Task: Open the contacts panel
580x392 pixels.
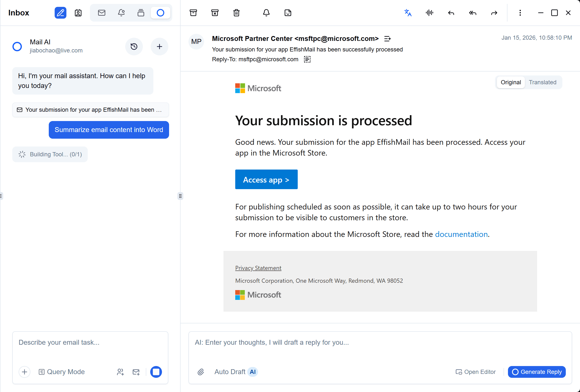Action: (x=78, y=13)
